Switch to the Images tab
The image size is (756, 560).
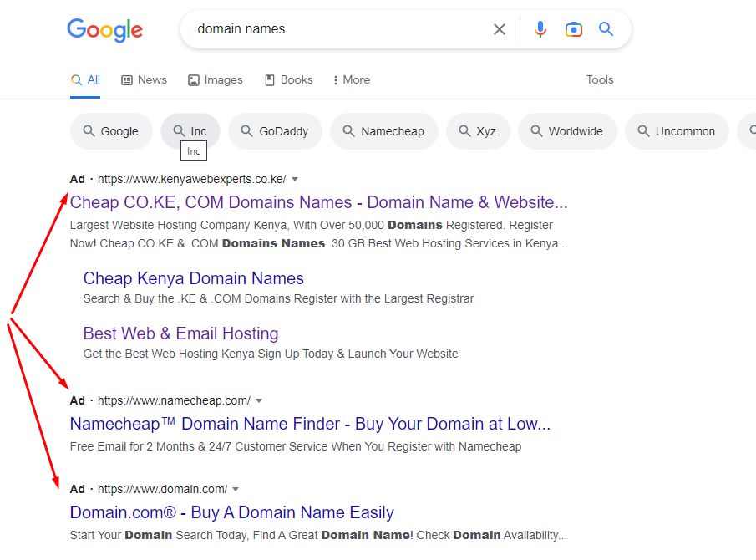[215, 80]
